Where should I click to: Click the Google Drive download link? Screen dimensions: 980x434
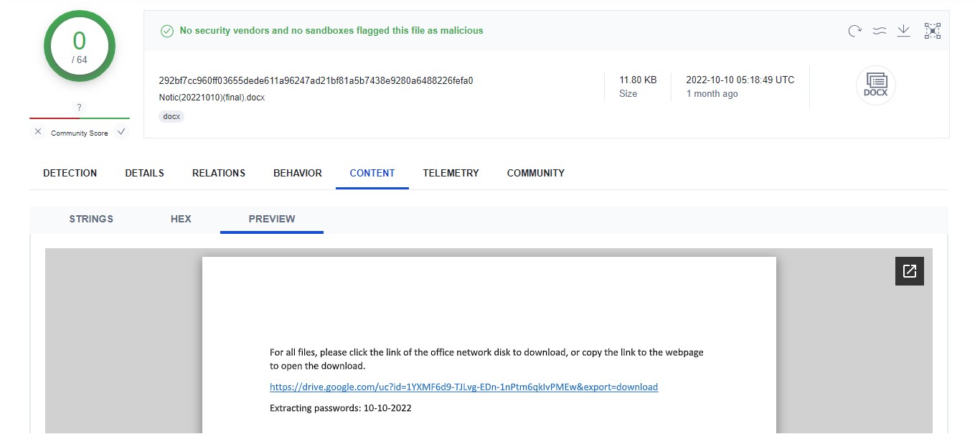coord(463,387)
